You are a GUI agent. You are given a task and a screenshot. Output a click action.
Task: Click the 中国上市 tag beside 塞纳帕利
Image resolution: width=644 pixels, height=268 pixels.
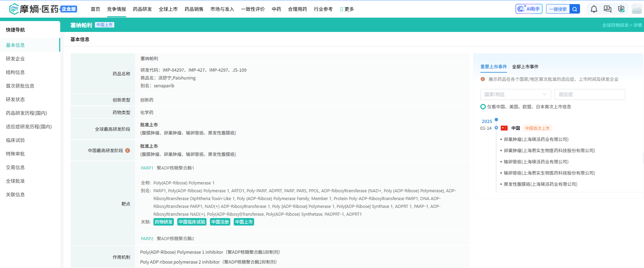click(x=104, y=25)
